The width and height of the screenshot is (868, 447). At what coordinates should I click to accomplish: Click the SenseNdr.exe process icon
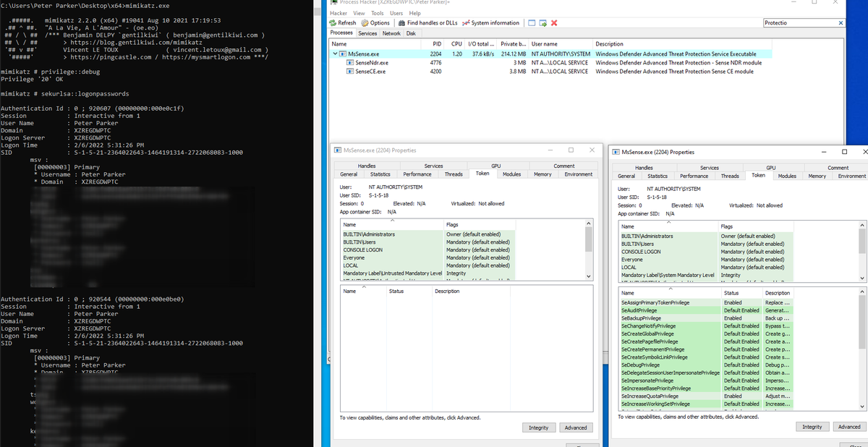351,63
